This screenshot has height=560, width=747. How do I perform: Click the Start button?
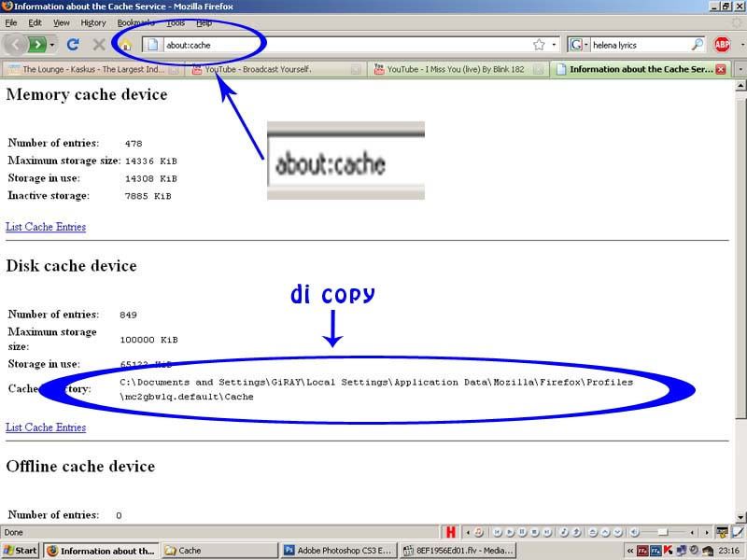click(x=20, y=551)
